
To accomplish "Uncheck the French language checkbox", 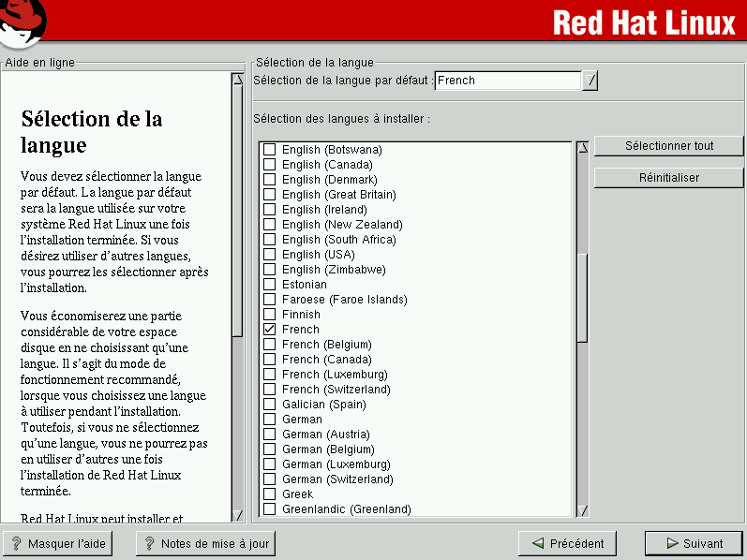I will point(270,330).
